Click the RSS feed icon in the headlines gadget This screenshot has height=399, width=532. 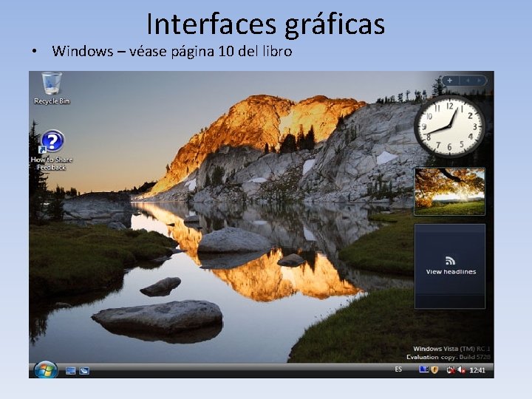coord(450,261)
